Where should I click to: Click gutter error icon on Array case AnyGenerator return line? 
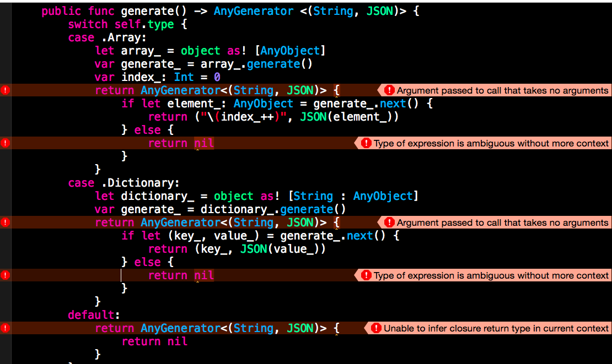(x=6, y=90)
